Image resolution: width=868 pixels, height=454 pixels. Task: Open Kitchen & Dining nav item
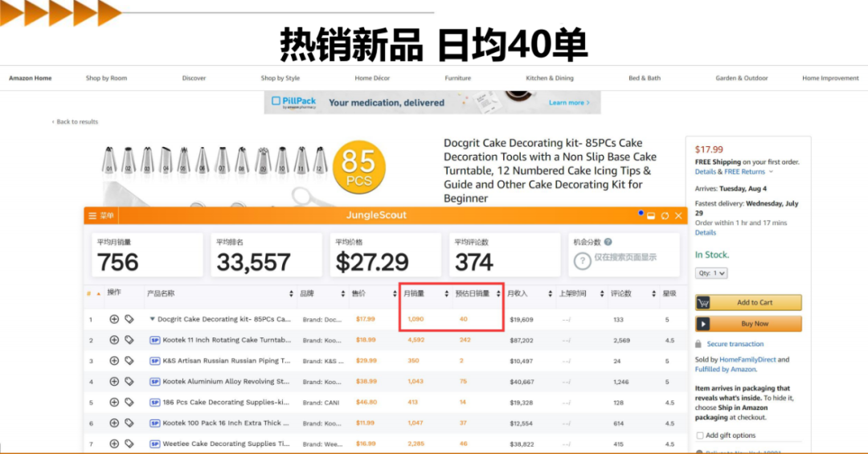coord(550,78)
